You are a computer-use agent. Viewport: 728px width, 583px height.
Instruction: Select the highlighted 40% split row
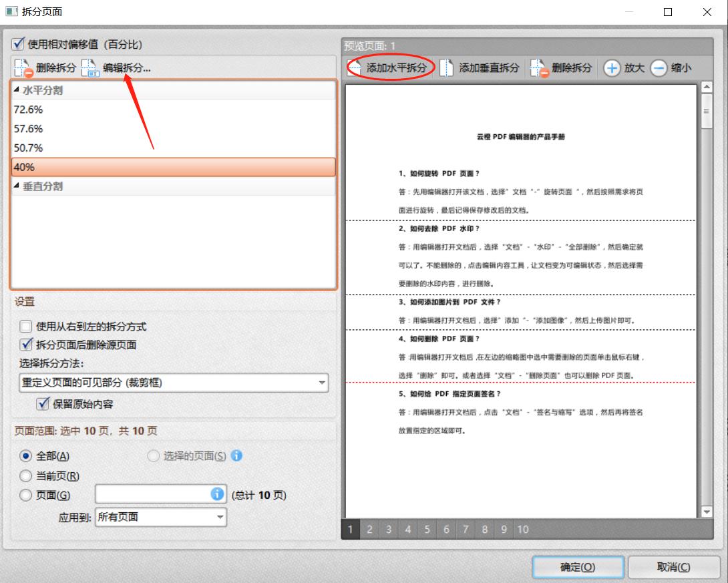click(173, 167)
